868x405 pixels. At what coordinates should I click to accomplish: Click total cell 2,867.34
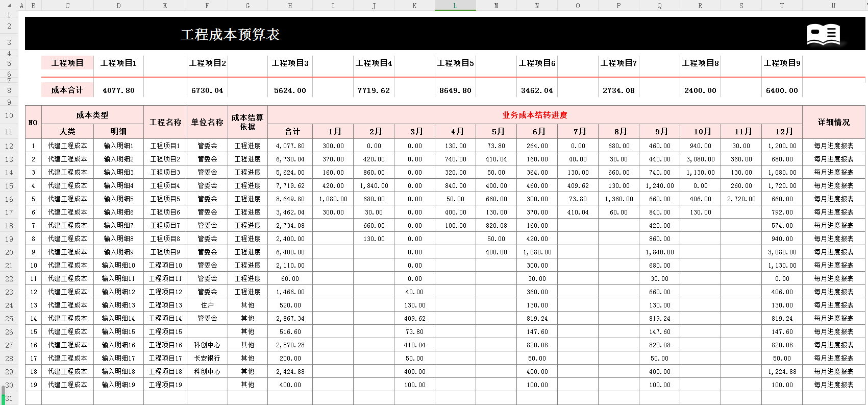coord(290,318)
